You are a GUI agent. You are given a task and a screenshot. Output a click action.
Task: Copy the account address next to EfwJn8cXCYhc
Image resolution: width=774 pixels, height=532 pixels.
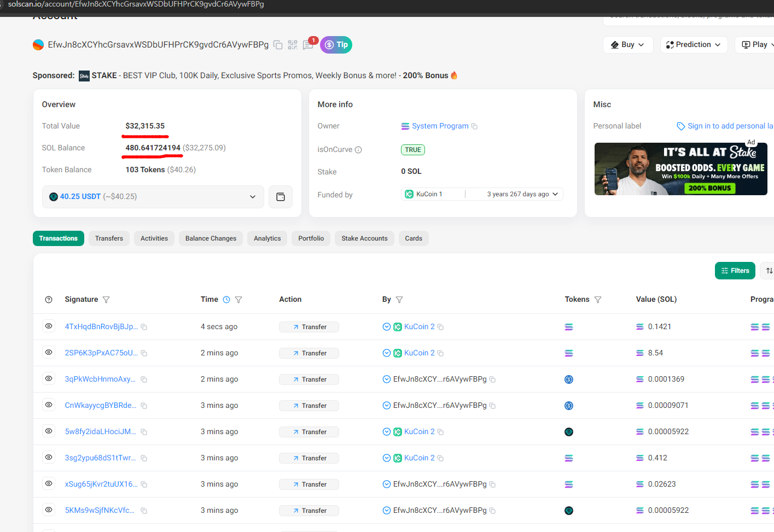tap(278, 45)
